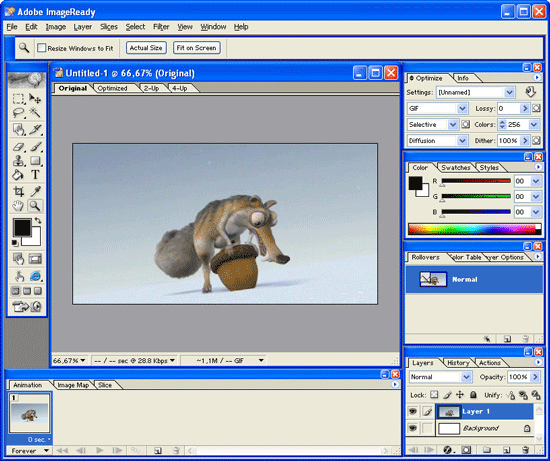Enable Resize Windows to Fit checkbox

coord(41,48)
